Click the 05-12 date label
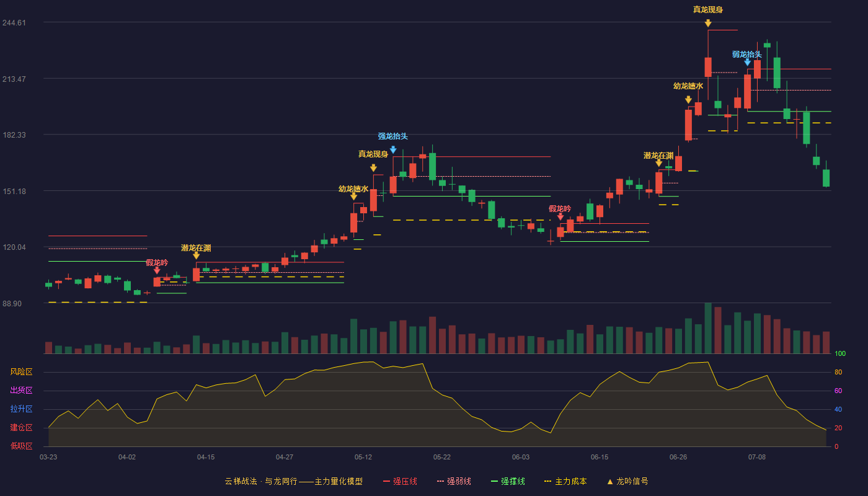 click(x=363, y=457)
